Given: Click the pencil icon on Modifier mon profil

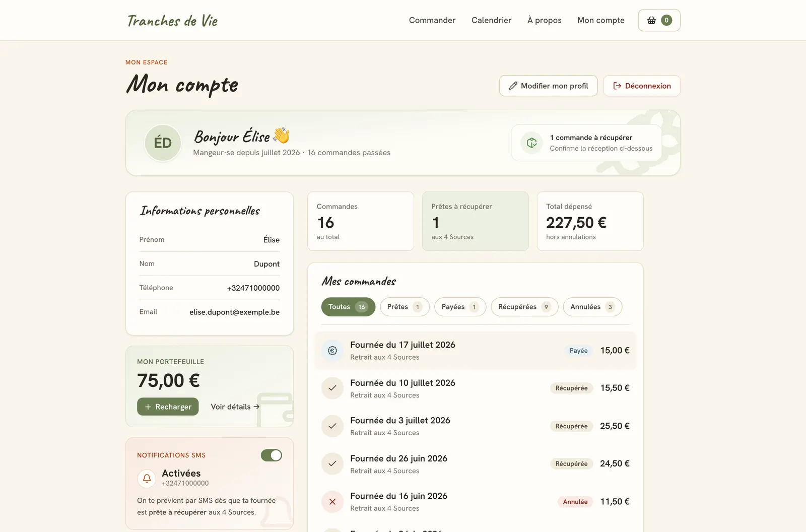Looking at the screenshot, I should tap(513, 86).
